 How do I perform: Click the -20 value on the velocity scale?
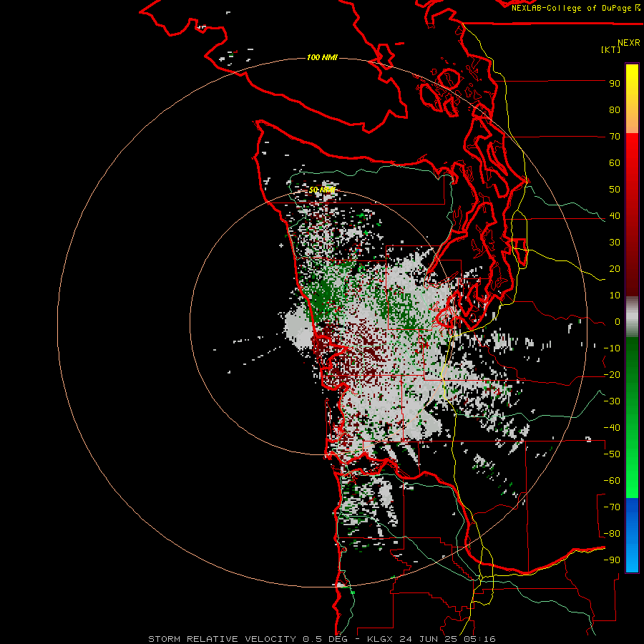(612, 375)
